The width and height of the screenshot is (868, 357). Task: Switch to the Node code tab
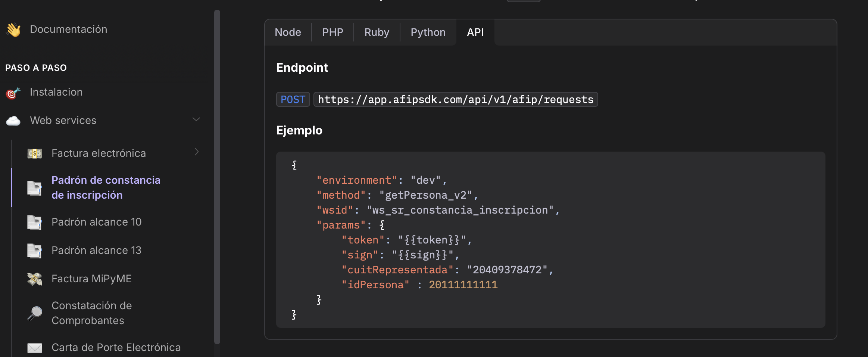click(288, 32)
